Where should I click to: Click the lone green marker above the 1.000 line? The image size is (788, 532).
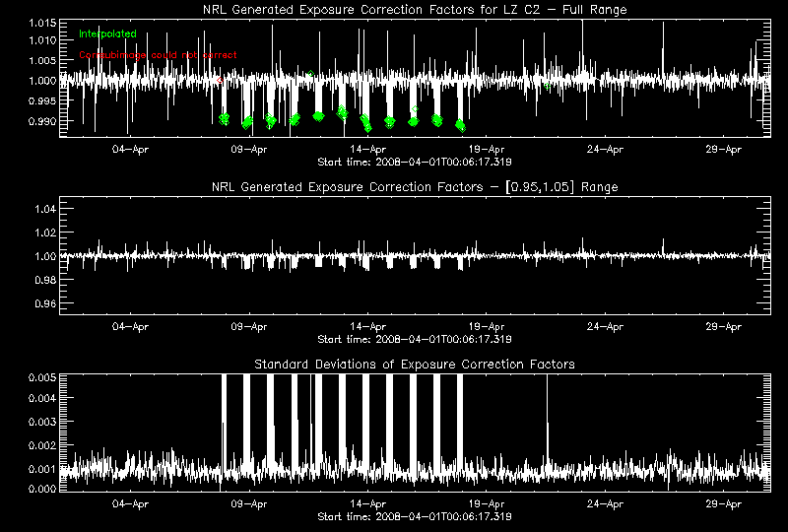click(x=310, y=74)
